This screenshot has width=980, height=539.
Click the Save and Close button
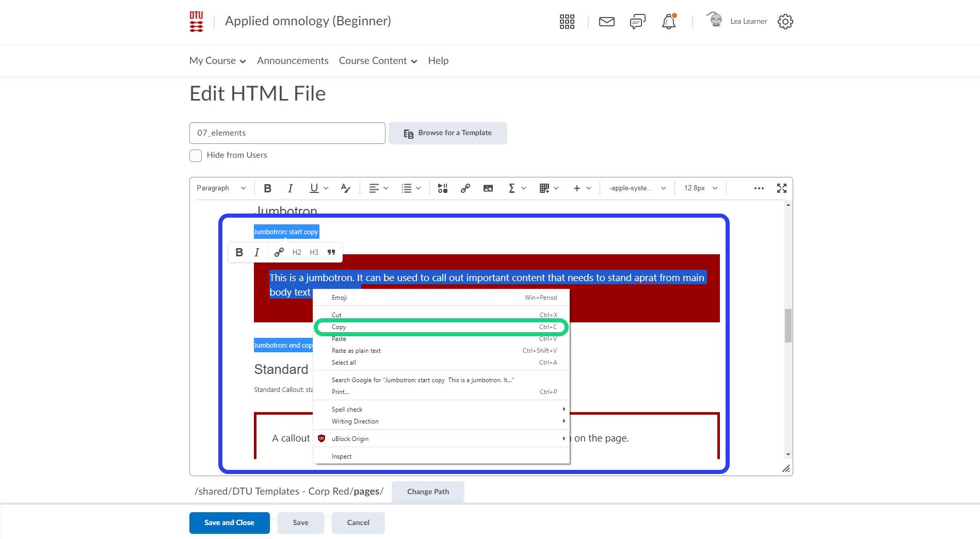point(229,522)
